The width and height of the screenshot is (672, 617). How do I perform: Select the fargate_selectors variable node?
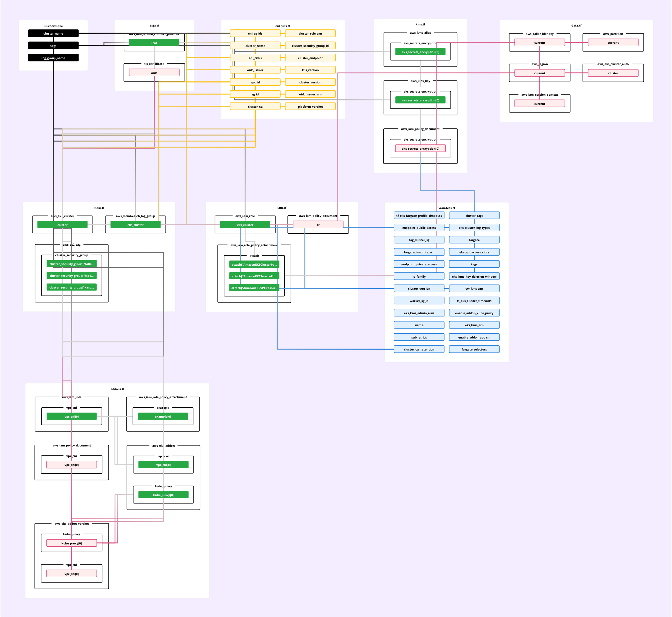pyautogui.click(x=474, y=349)
